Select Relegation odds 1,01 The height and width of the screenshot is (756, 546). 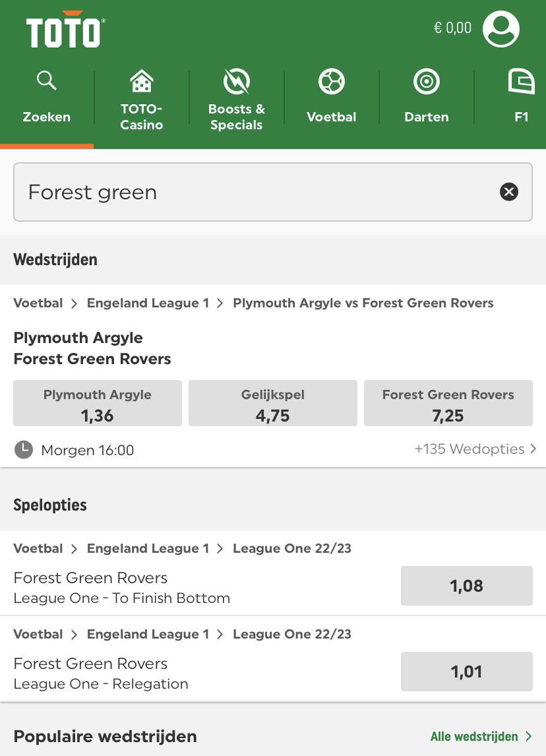coord(466,672)
